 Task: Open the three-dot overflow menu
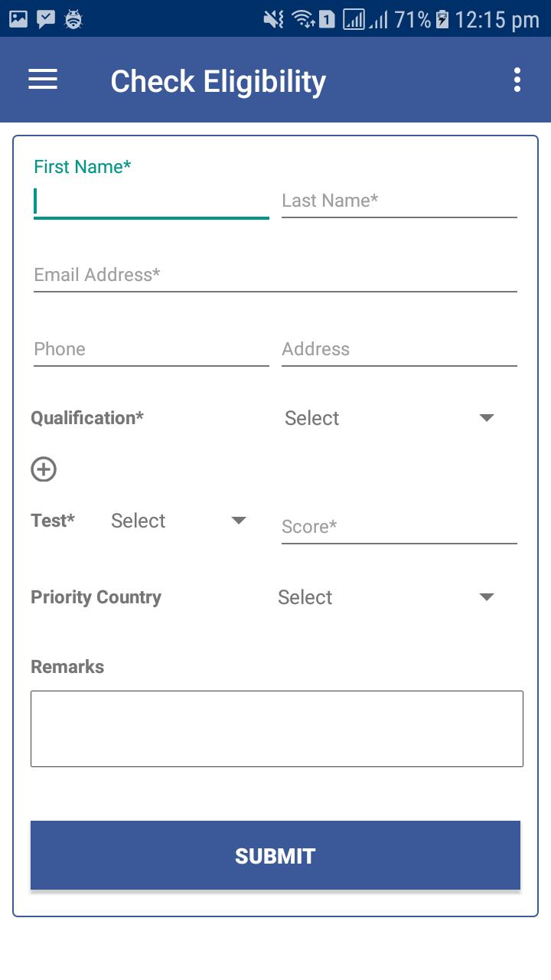(517, 80)
